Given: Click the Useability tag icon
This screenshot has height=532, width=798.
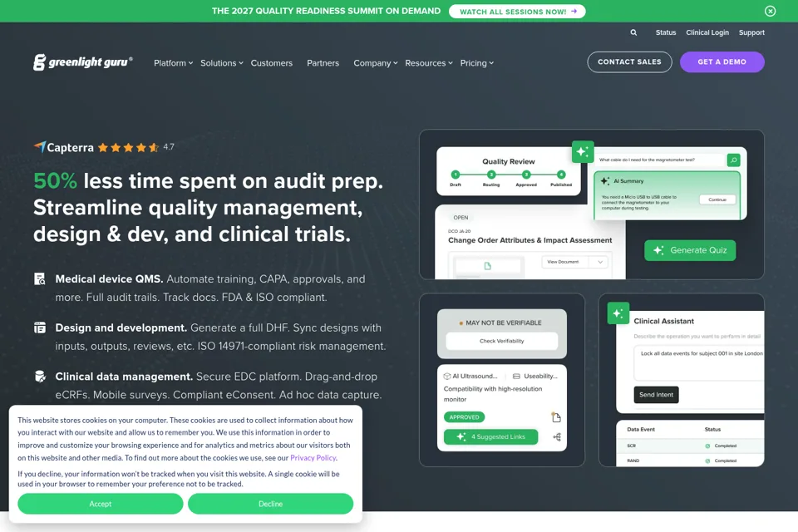Looking at the screenshot, I should click(x=516, y=377).
